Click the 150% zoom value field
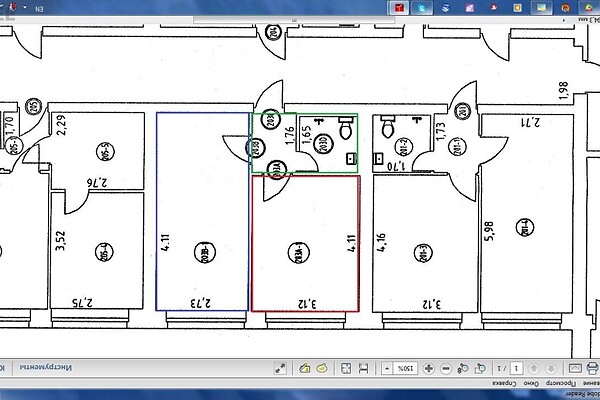This screenshot has width=600, height=400. (406, 368)
